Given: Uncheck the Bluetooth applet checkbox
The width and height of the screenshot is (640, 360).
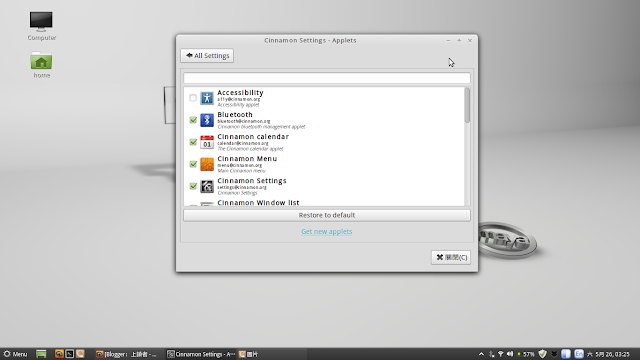Looking at the screenshot, I should click(x=193, y=120).
